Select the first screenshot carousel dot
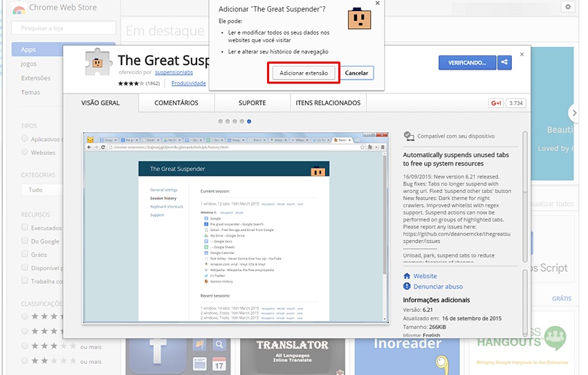588x375 pixels. click(221, 122)
